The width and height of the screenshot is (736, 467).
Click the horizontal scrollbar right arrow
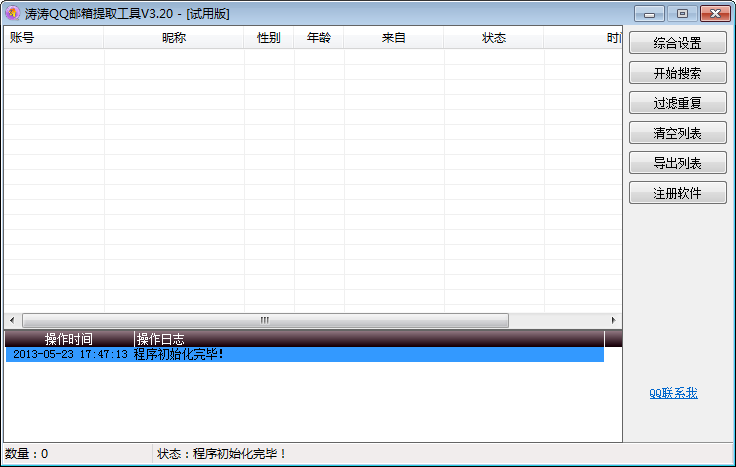tap(613, 320)
